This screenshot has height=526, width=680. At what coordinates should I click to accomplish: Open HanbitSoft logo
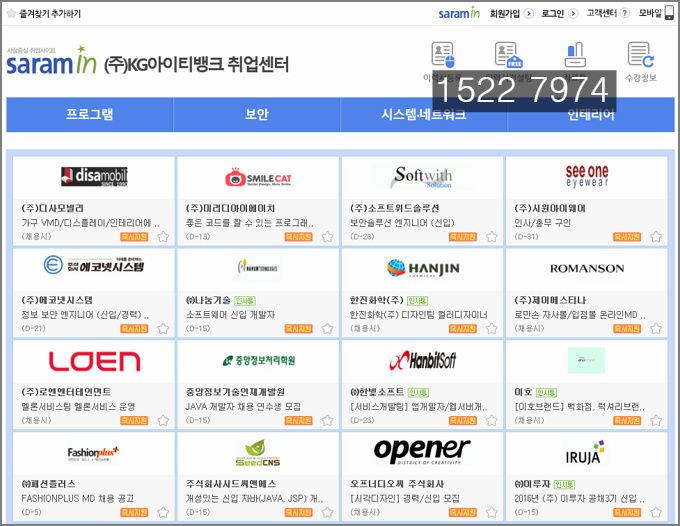(422, 360)
